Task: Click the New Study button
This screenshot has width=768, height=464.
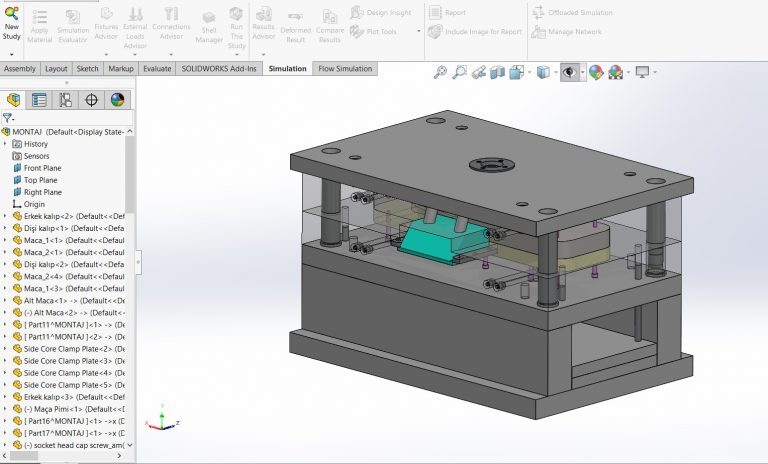Action: pos(11,23)
